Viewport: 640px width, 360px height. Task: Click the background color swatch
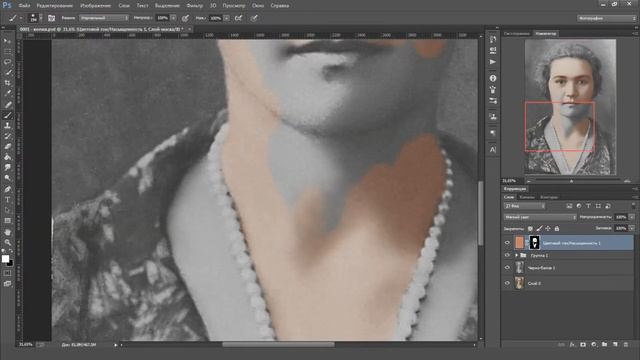coord(10,263)
